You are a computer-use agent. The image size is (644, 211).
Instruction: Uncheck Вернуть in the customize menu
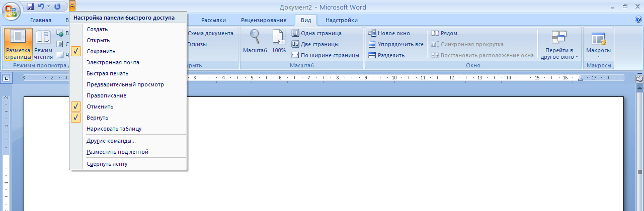[128, 118]
